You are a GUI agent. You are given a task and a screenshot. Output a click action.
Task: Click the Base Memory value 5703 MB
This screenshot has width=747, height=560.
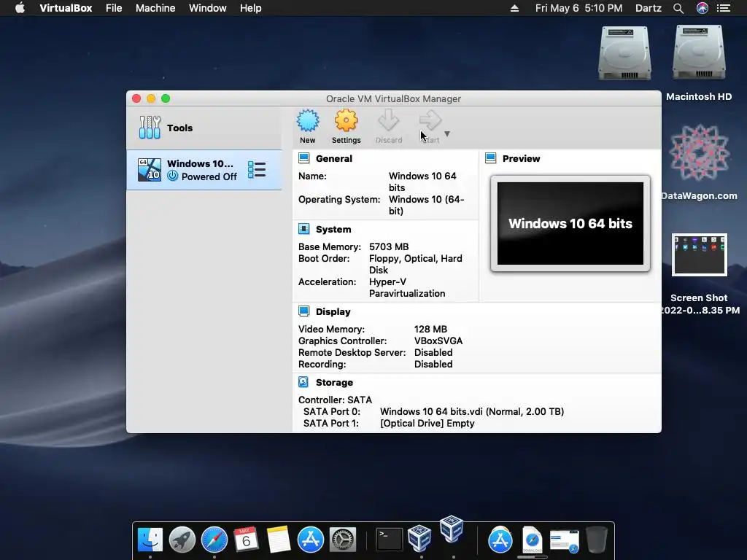[x=389, y=246]
